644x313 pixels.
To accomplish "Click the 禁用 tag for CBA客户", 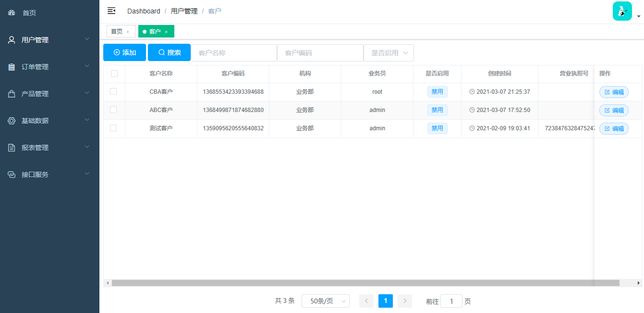I will [x=437, y=92].
